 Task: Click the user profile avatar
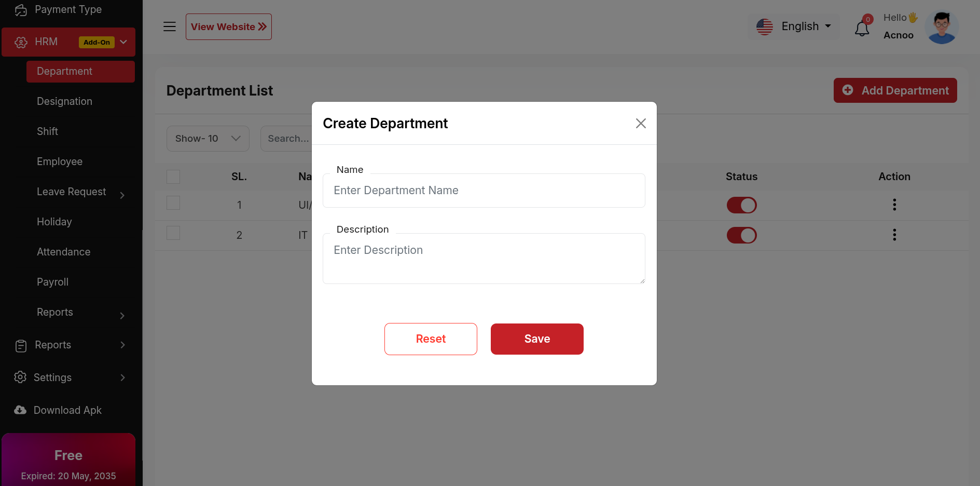click(x=942, y=27)
